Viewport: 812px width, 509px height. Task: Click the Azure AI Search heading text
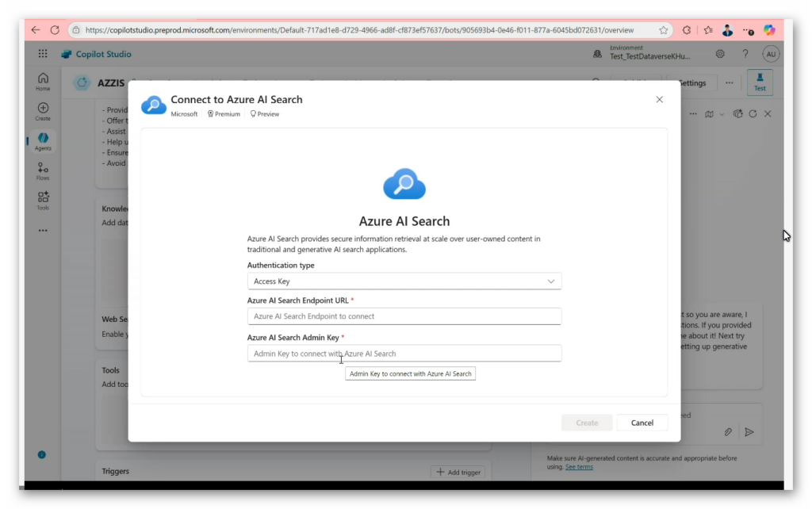click(404, 221)
